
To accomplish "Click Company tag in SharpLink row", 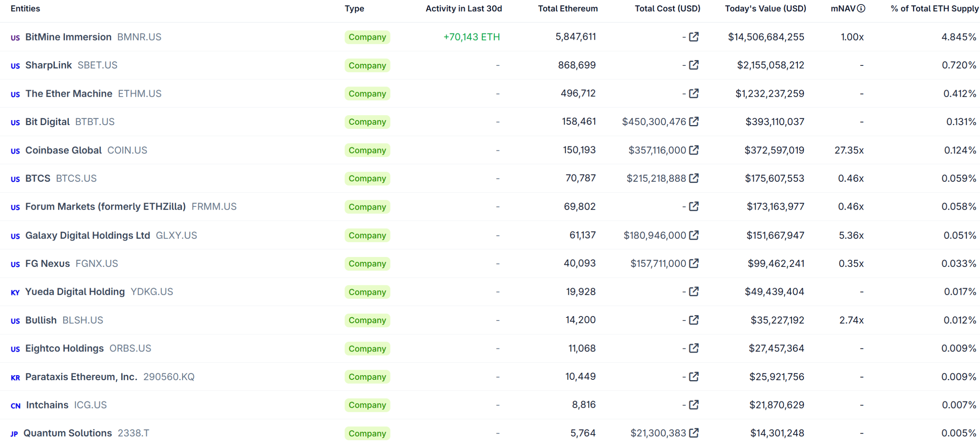I will pyautogui.click(x=367, y=65).
